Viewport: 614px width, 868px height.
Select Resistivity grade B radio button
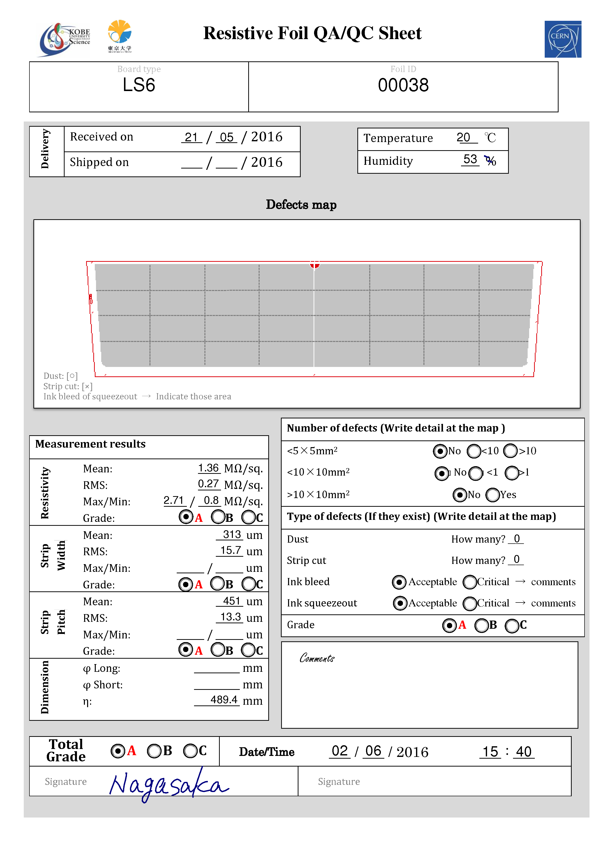pos(218,516)
